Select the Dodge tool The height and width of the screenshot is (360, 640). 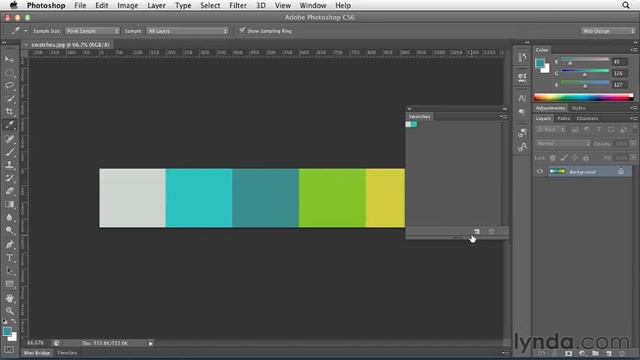pyautogui.click(x=9, y=230)
